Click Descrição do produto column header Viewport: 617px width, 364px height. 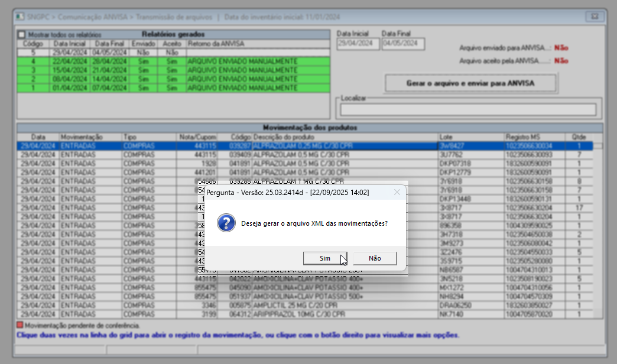coord(345,137)
